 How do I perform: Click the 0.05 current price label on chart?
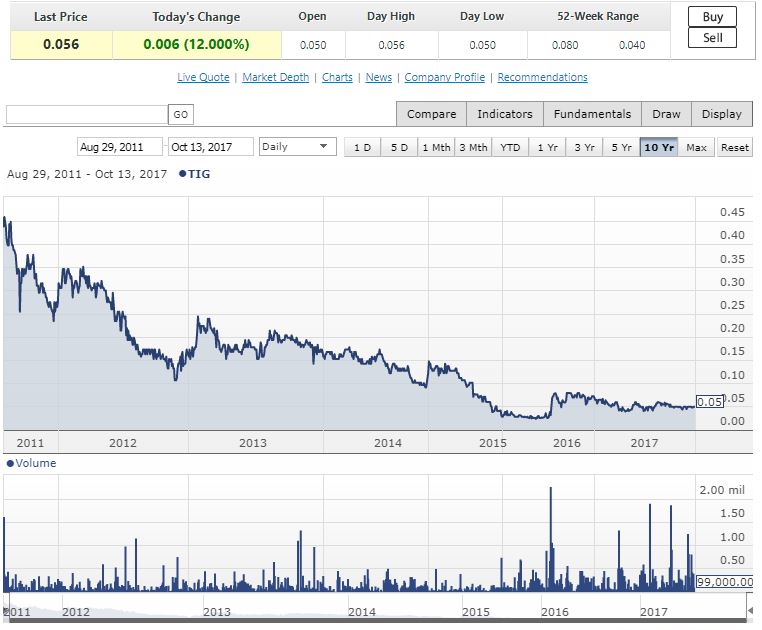tap(710, 402)
